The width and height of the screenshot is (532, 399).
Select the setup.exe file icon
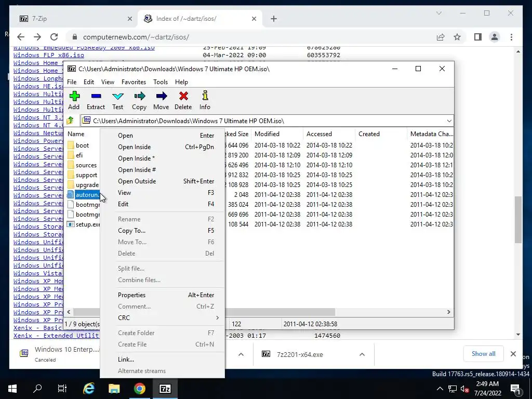[71, 224]
